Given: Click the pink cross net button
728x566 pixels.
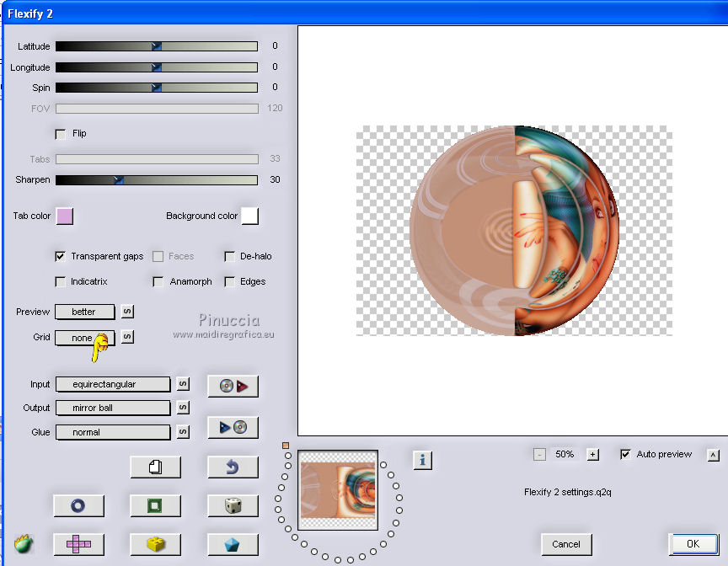Looking at the screenshot, I should 78,544.
